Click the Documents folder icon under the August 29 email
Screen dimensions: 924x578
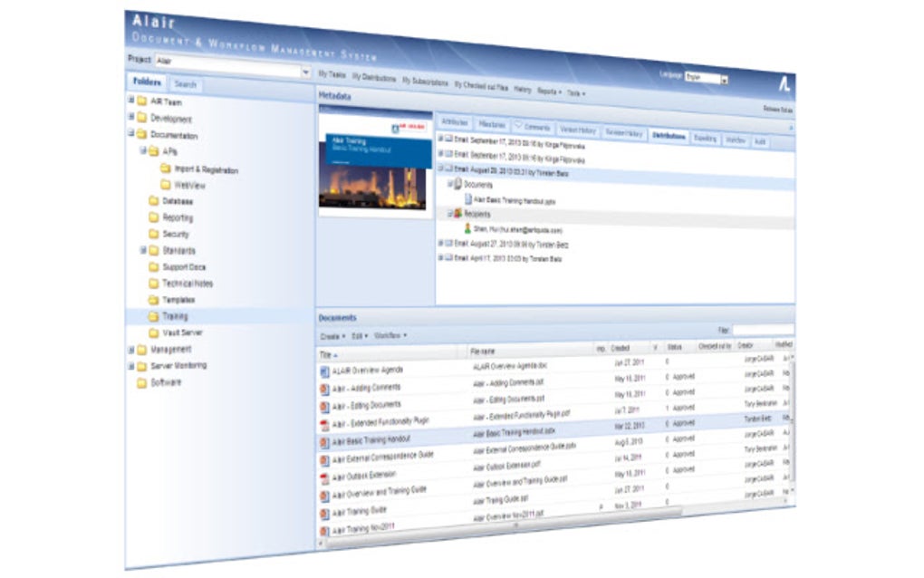point(457,186)
